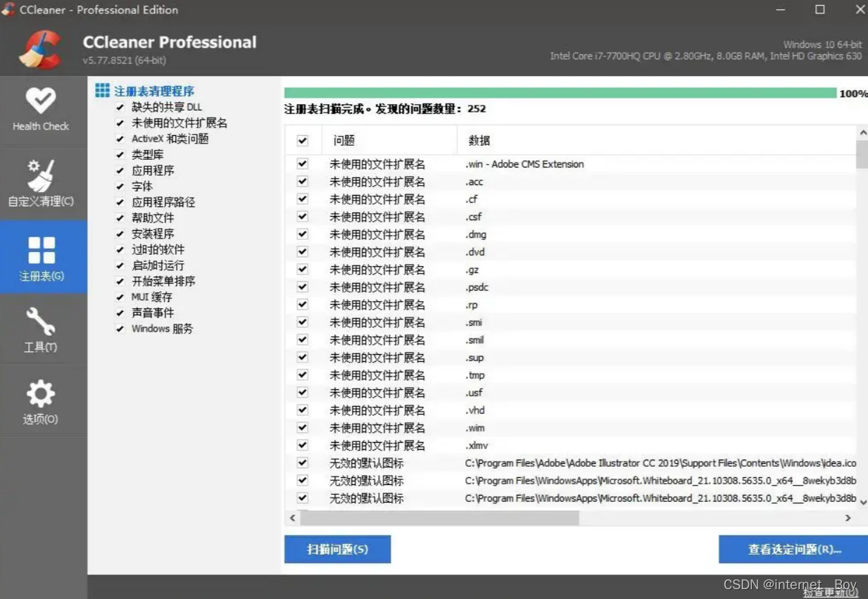Click the version text v5.77.8521 (64-bit)
The image size is (868, 599).
[x=125, y=61]
